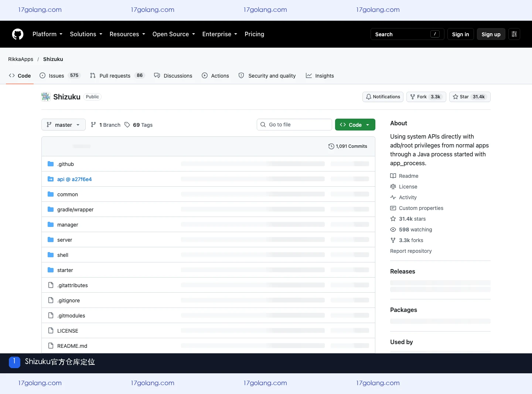Click the Sign in button
Screen dimensions: 532x394
[x=460, y=34]
